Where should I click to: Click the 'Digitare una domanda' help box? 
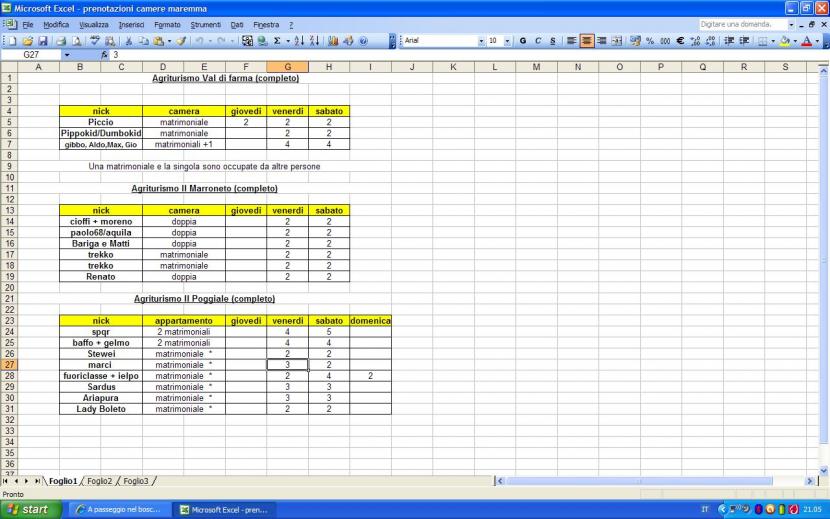point(740,24)
